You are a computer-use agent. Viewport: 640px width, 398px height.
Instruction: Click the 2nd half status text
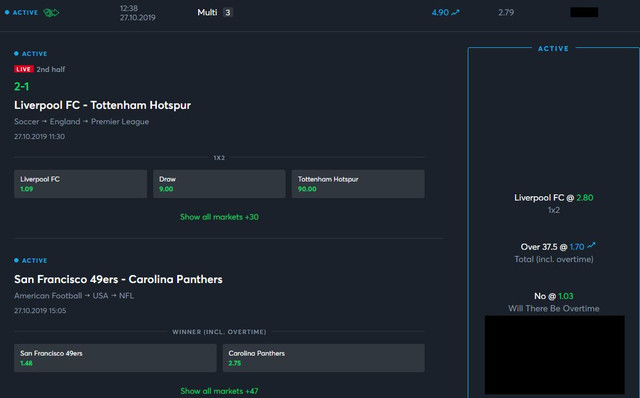(51, 69)
